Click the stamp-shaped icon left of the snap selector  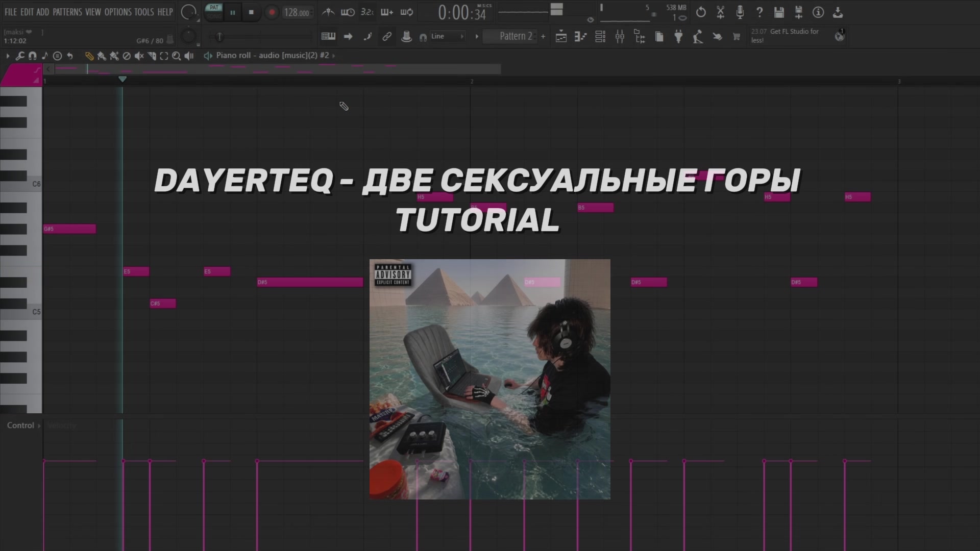(x=406, y=36)
